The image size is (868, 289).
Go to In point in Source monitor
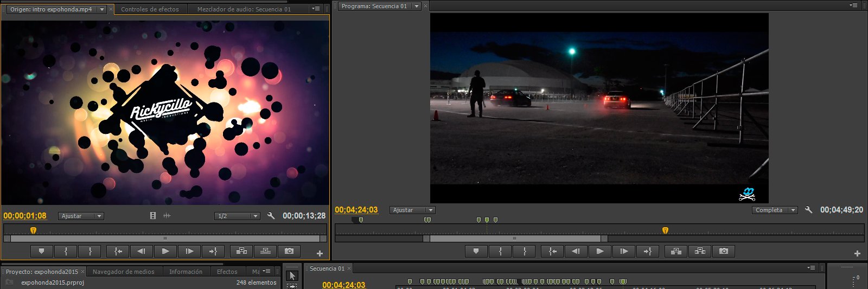[x=118, y=251]
